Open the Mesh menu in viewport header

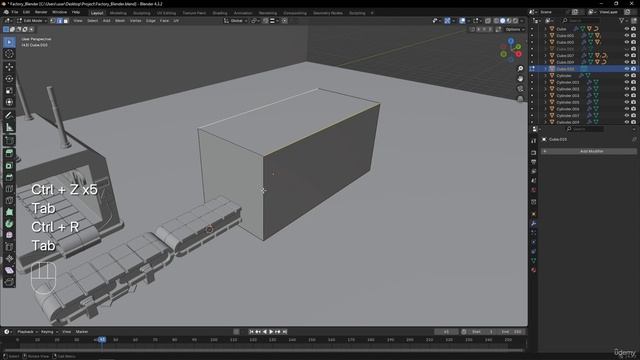(120, 20)
